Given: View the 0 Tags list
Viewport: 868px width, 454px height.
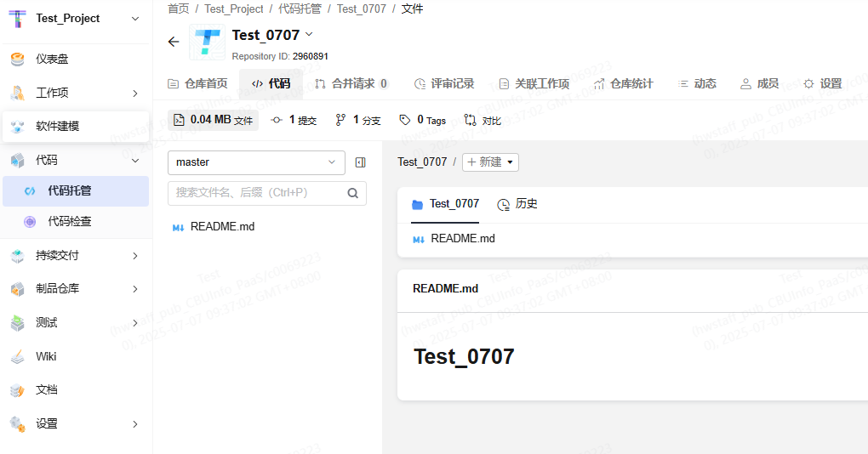Looking at the screenshot, I should 422,120.
